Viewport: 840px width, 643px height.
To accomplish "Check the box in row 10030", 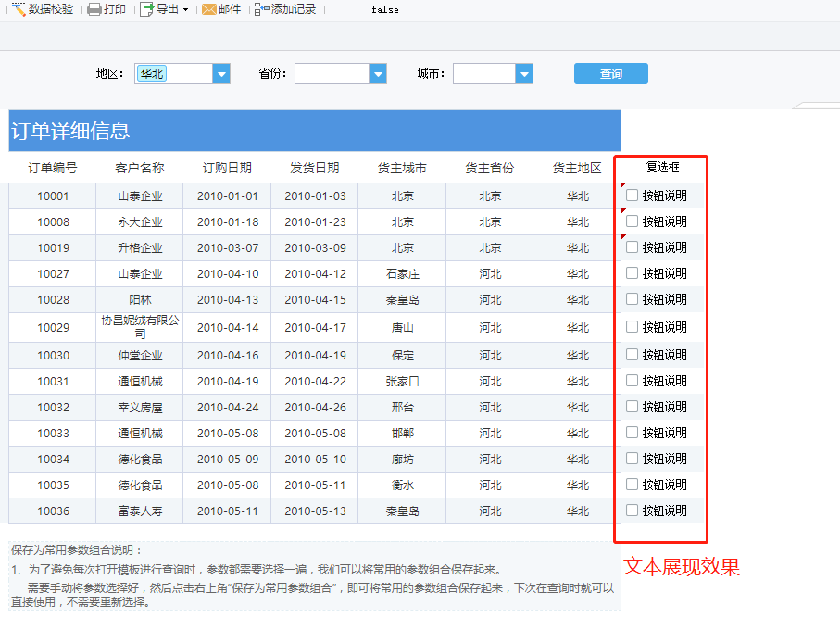I will [x=633, y=354].
